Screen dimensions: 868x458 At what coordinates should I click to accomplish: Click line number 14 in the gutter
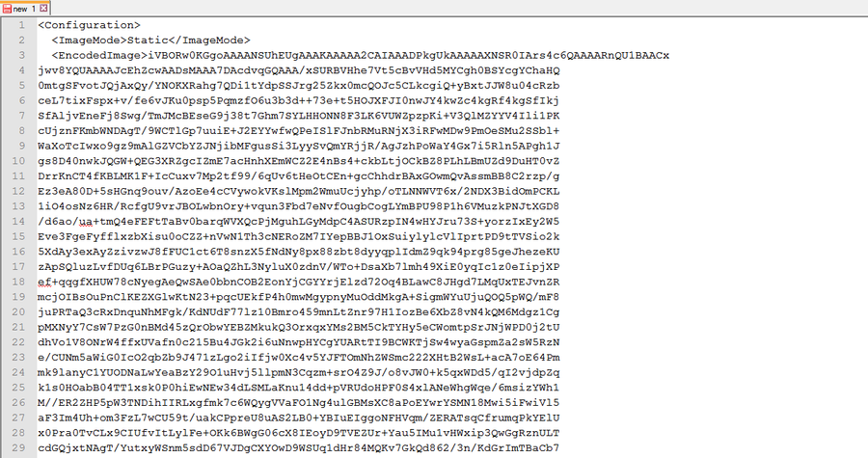tap(18, 221)
